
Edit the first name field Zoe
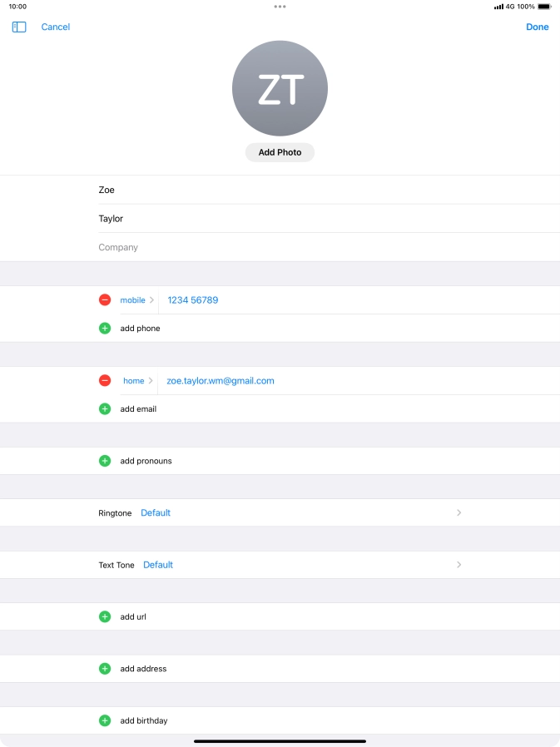pyautogui.click(x=325, y=190)
